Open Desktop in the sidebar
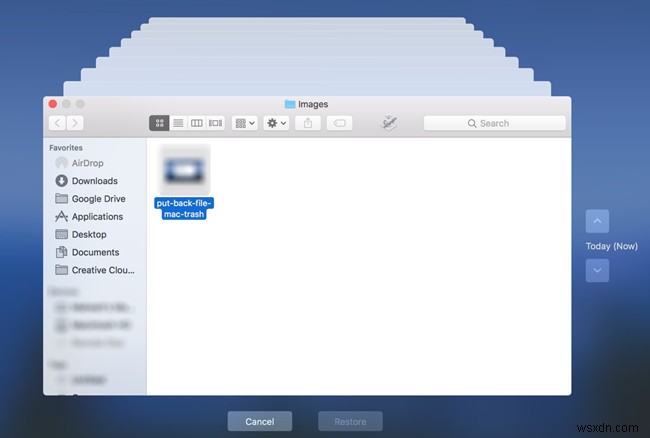The height and width of the screenshot is (438, 650). click(x=81, y=234)
